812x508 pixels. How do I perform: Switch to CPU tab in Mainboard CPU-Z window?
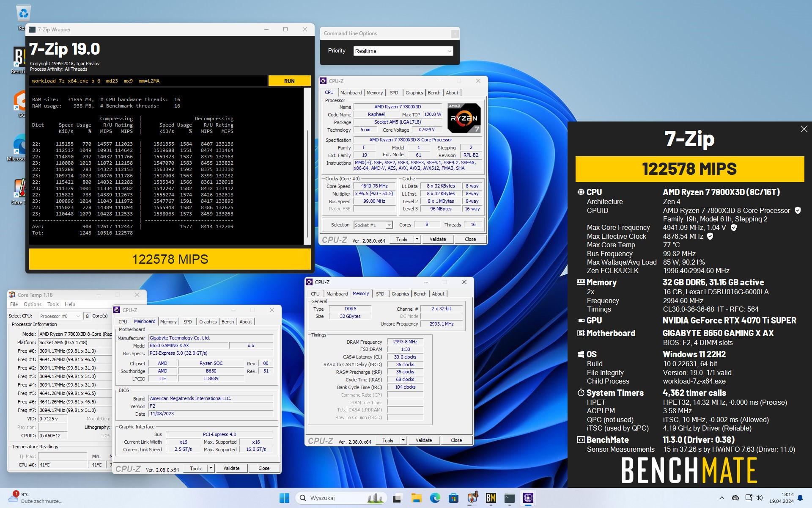pos(123,322)
